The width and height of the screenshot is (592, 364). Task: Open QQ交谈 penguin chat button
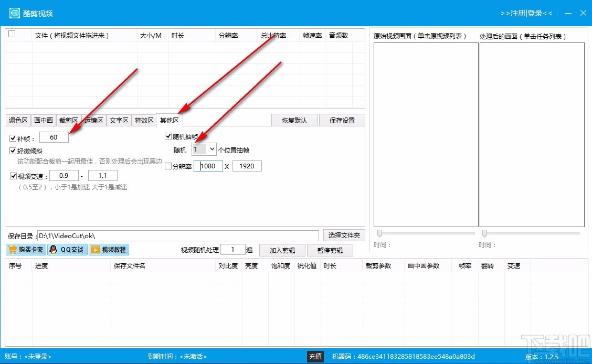tap(67, 250)
